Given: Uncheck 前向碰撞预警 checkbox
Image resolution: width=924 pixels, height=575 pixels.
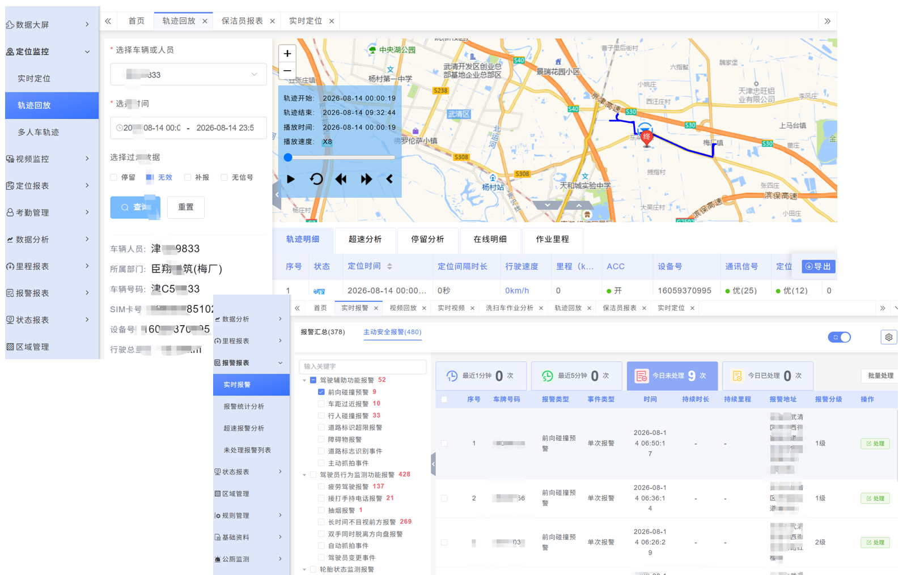Looking at the screenshot, I should (x=321, y=392).
